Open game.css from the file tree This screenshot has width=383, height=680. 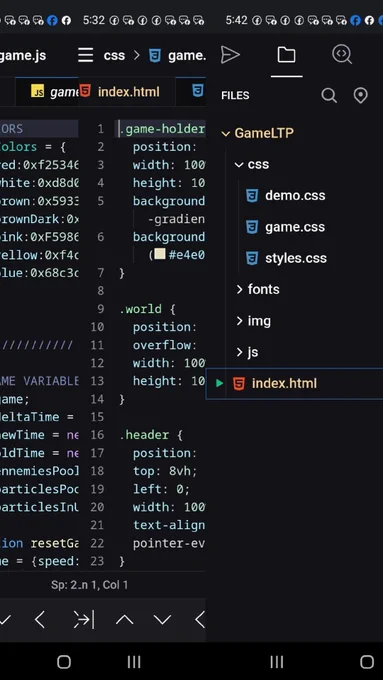click(295, 227)
